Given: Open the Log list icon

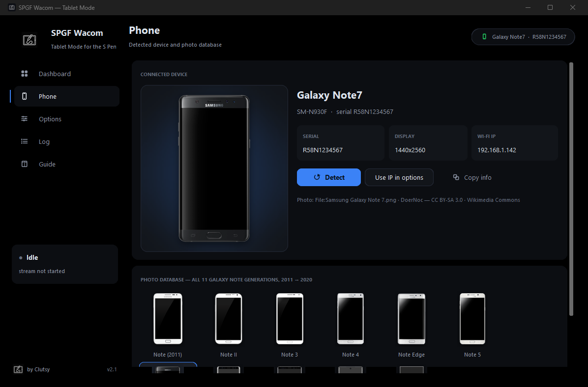Looking at the screenshot, I should 25,141.
